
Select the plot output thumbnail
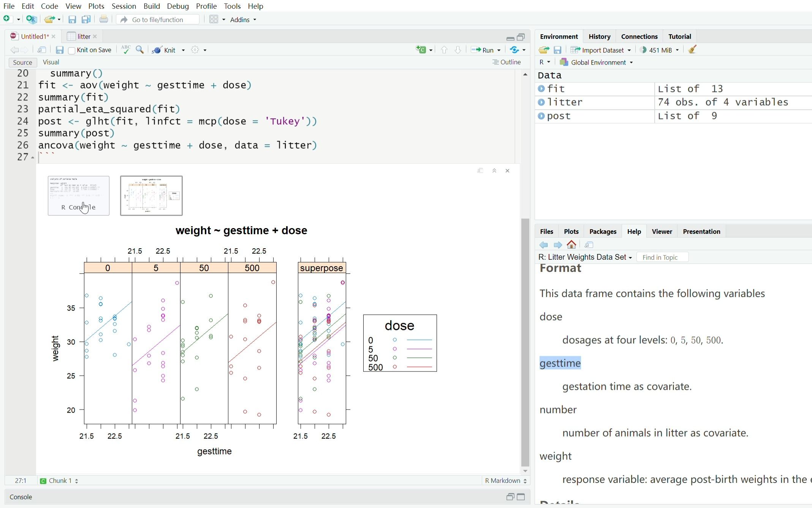151,196
